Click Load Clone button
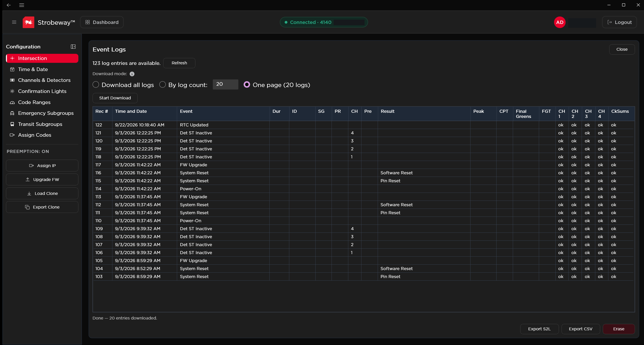This screenshot has width=644, height=345. pyautogui.click(x=42, y=193)
